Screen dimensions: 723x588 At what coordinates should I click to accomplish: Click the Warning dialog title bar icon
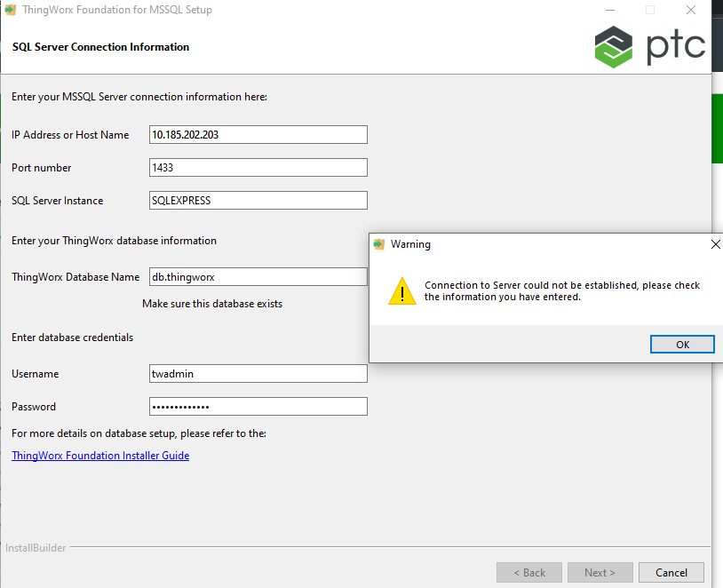pyautogui.click(x=378, y=243)
